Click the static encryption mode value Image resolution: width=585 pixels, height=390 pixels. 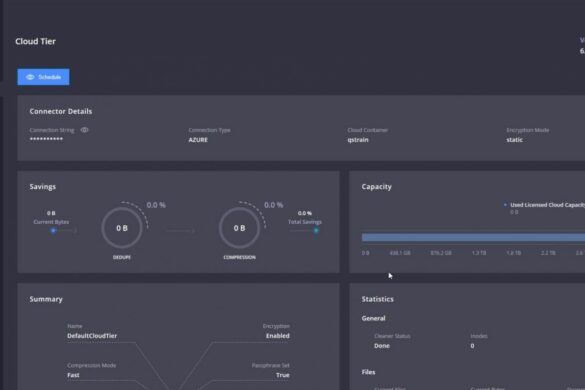pos(514,140)
